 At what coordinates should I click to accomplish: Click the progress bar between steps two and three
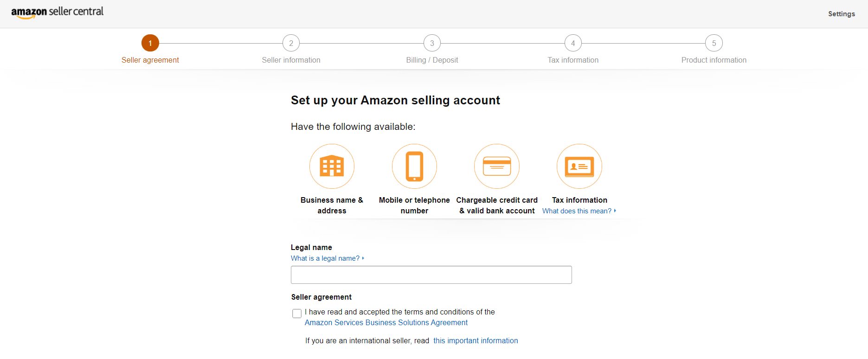coord(361,43)
